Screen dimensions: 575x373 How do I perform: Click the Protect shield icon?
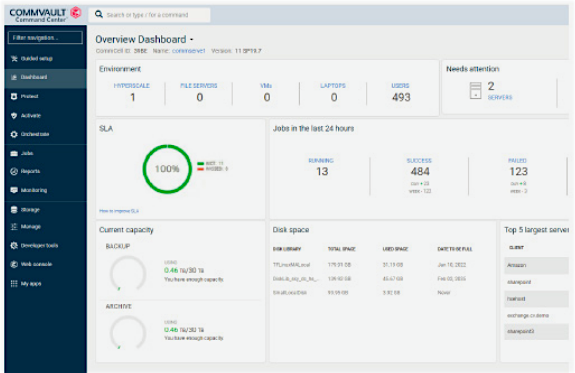14,96
